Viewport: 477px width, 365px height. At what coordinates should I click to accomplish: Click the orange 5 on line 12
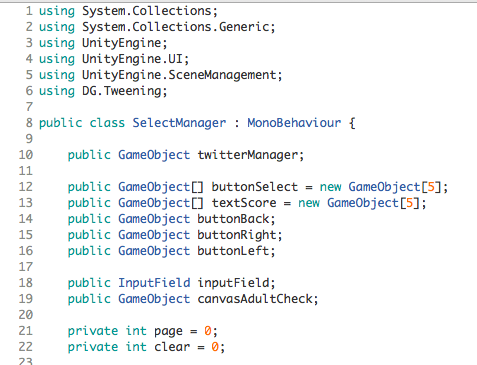tap(431, 187)
